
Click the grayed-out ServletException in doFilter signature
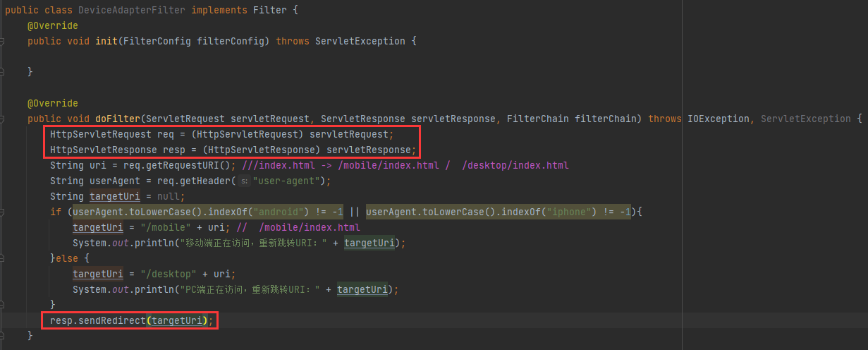pos(805,119)
